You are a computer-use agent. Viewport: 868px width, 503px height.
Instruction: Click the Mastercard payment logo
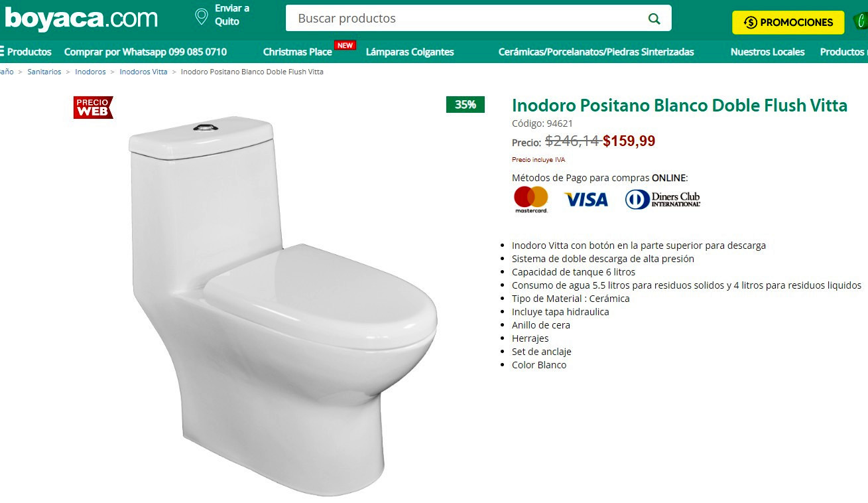click(531, 199)
